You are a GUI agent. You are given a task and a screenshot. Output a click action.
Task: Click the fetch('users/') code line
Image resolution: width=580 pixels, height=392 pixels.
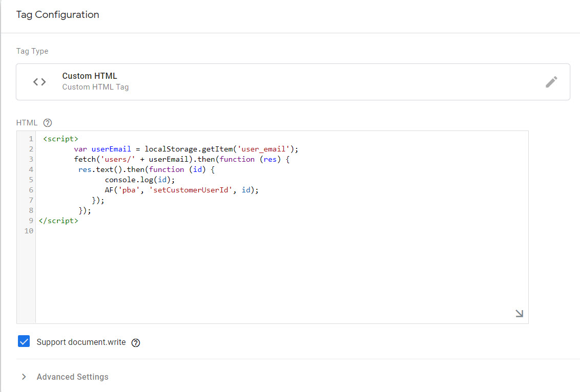pos(182,159)
